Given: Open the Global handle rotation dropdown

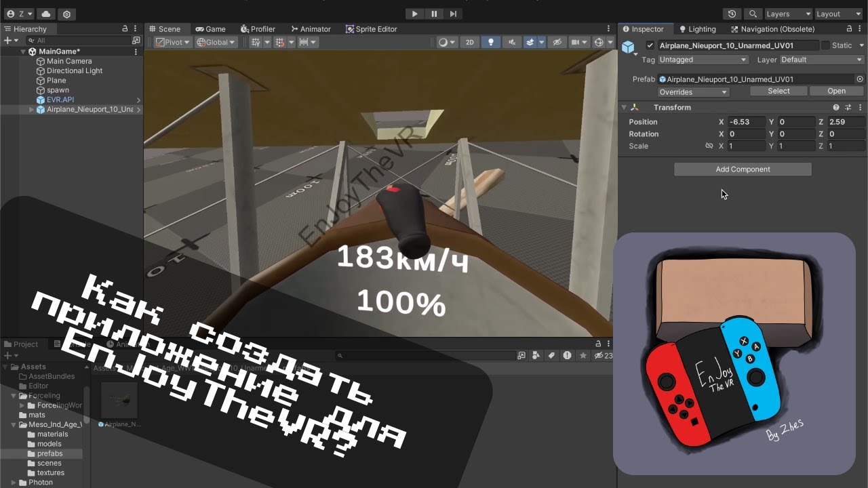Looking at the screenshot, I should 216,42.
